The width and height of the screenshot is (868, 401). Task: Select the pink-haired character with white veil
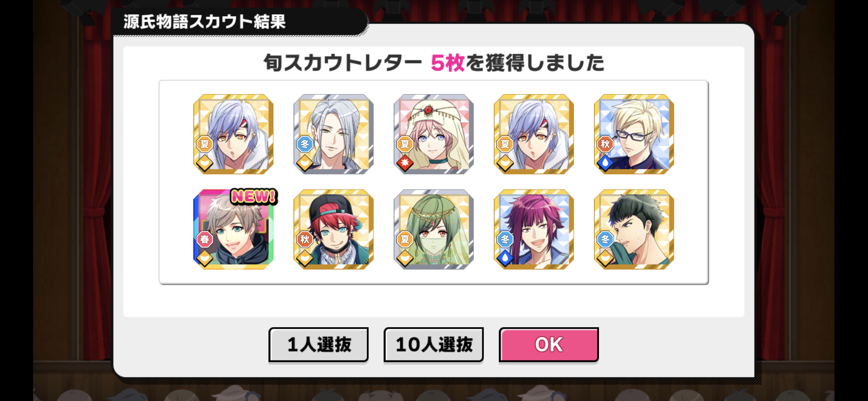tap(433, 134)
